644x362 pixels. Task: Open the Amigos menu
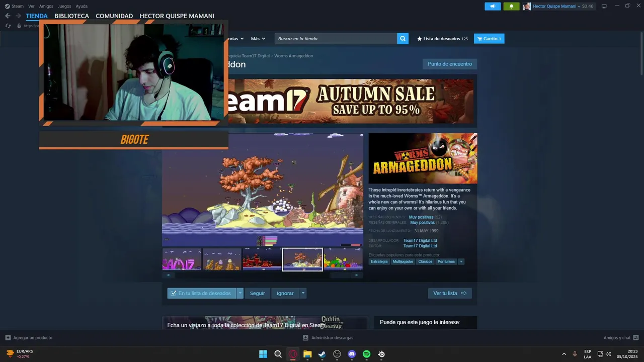pyautogui.click(x=46, y=6)
